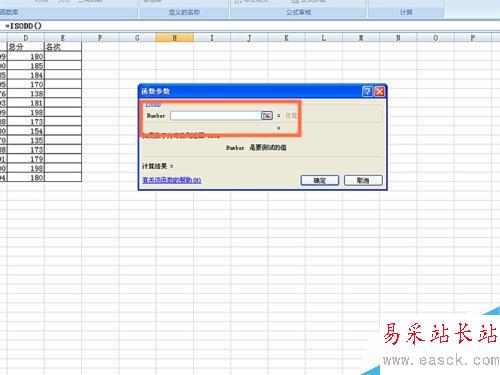Viewport: 500px width, 375px height.
Task: Select the cell containing 138
Action: [x=26, y=94]
